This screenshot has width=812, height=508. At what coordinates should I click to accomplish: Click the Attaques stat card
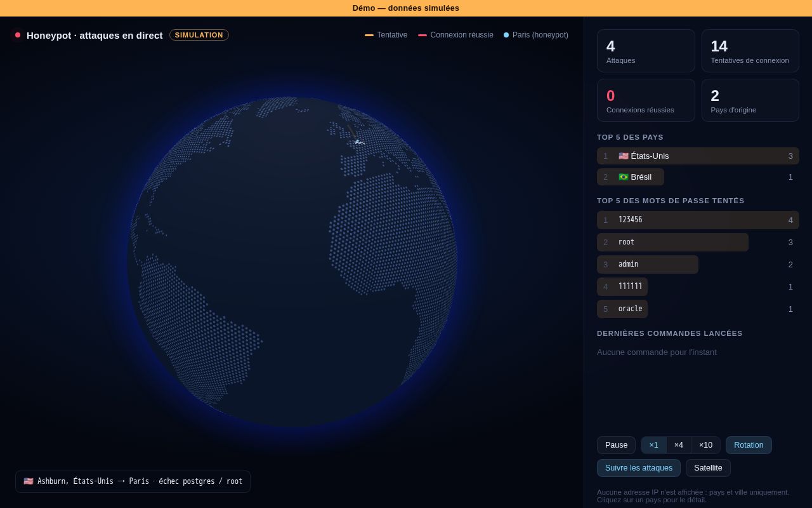pos(646,51)
